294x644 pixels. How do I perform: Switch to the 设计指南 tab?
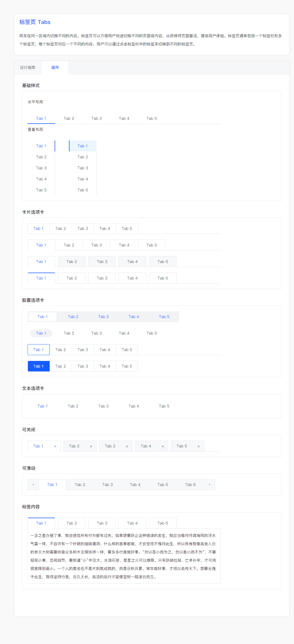pyautogui.click(x=28, y=67)
